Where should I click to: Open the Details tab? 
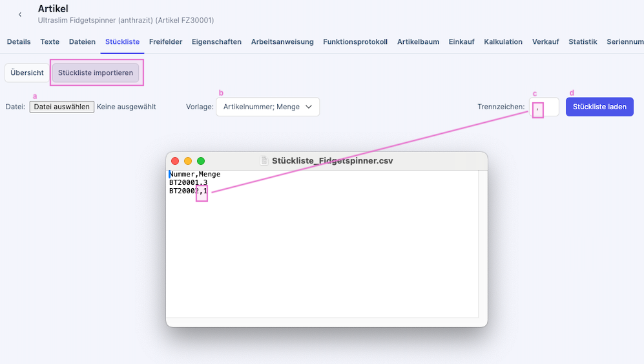tap(19, 42)
